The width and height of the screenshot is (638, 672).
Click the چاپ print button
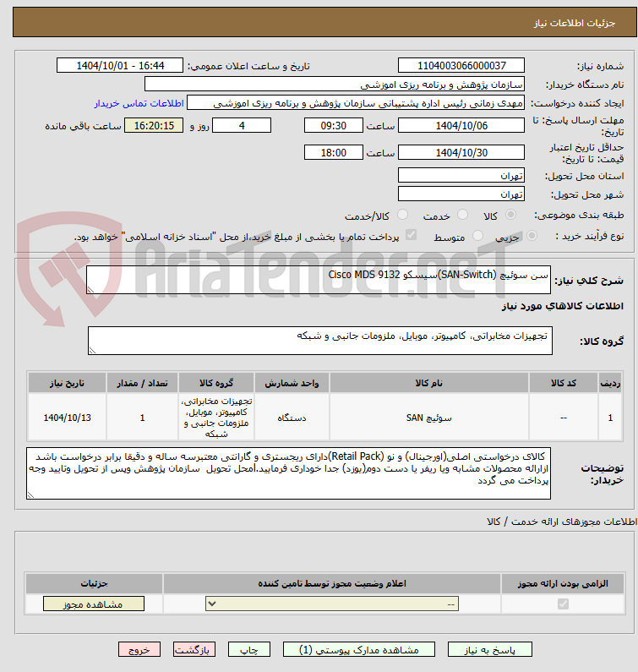pos(249,650)
